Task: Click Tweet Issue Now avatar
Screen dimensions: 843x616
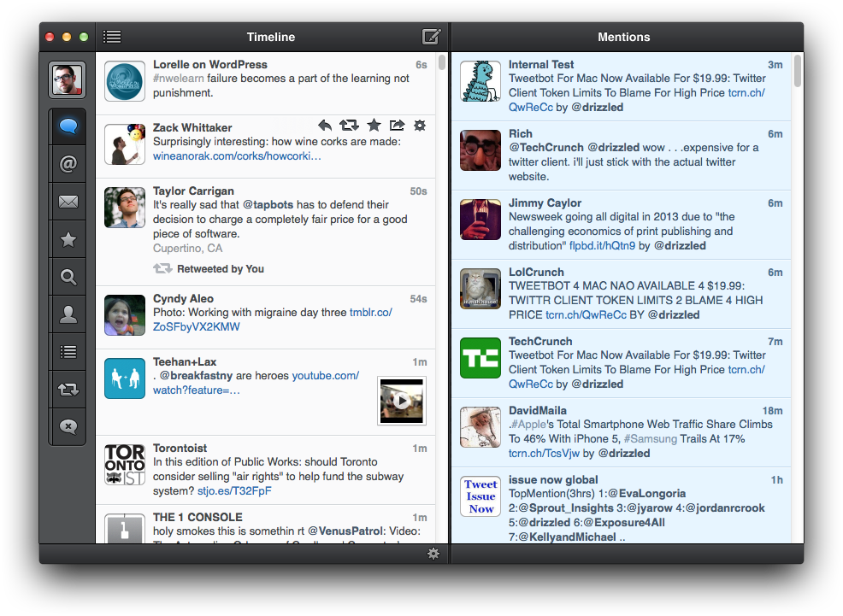Action: click(480, 496)
